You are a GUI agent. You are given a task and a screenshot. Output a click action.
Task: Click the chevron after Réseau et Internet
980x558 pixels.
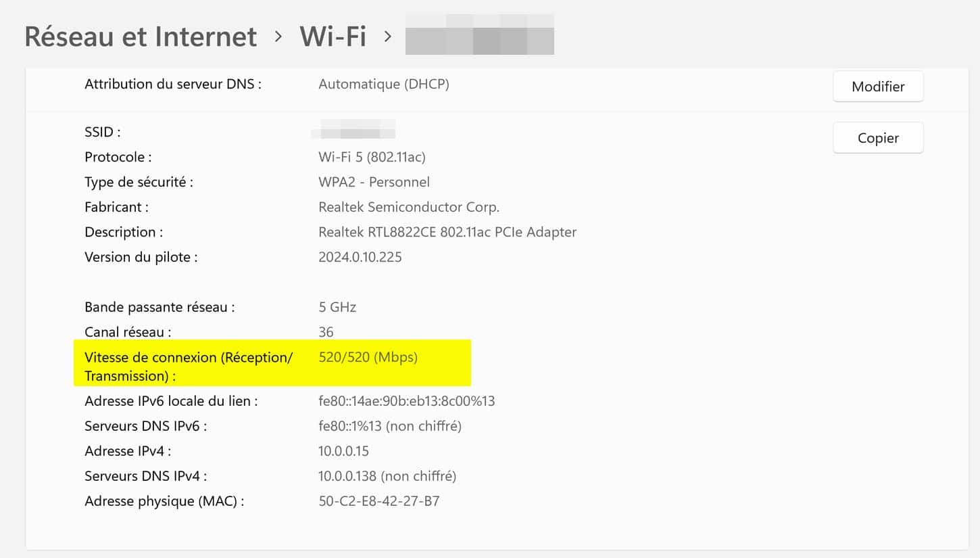click(278, 37)
